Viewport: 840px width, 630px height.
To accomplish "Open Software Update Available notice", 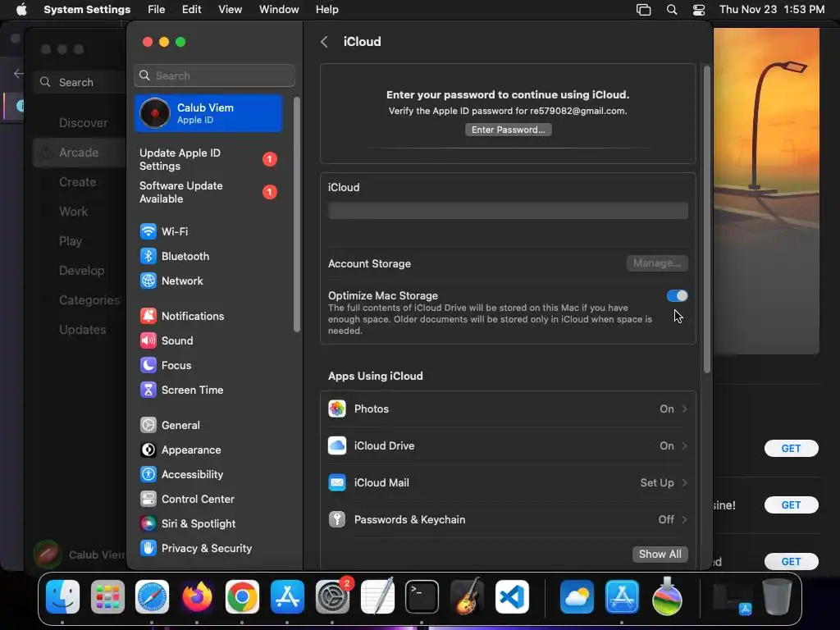I will 208,192.
